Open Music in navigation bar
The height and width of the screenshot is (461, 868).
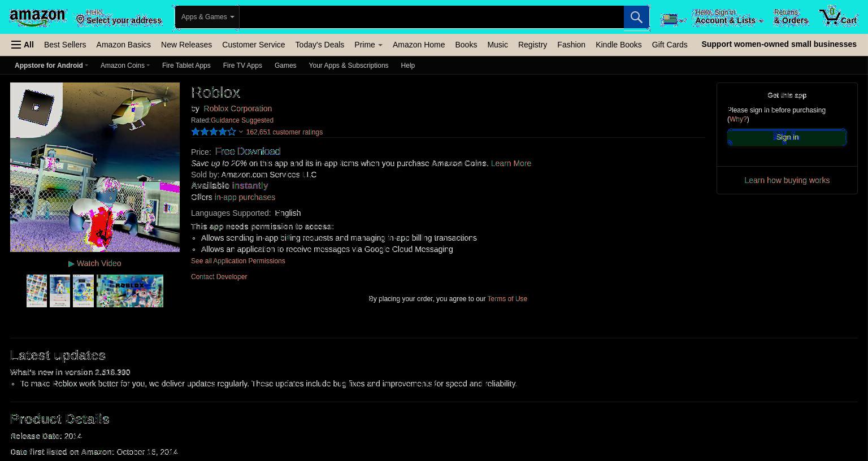click(497, 45)
